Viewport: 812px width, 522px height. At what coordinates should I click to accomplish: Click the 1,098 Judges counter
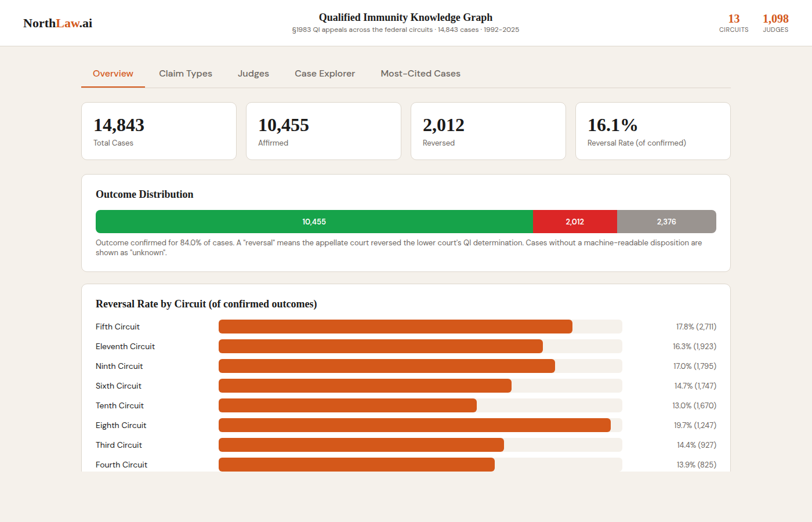pos(775,23)
